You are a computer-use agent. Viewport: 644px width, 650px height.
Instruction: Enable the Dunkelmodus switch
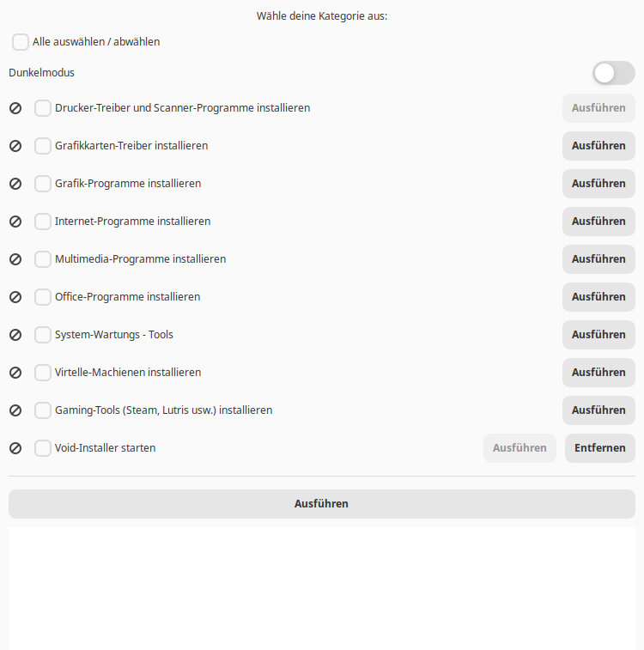point(613,73)
